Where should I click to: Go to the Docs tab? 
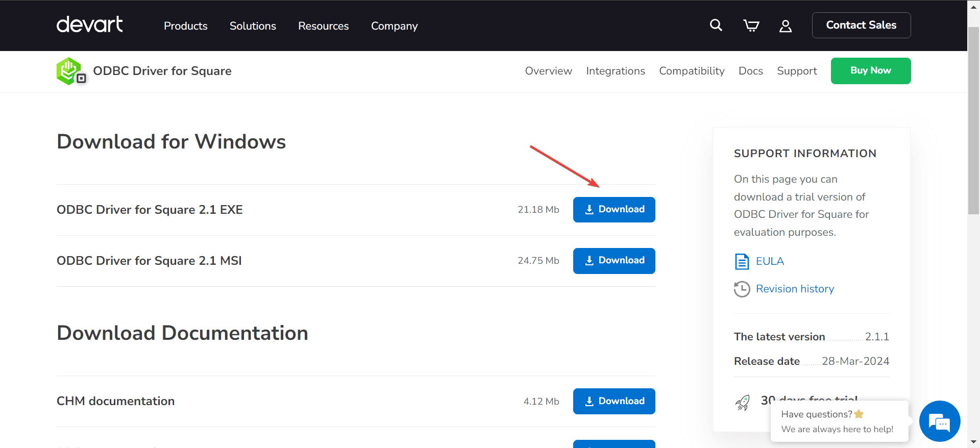click(x=751, y=71)
